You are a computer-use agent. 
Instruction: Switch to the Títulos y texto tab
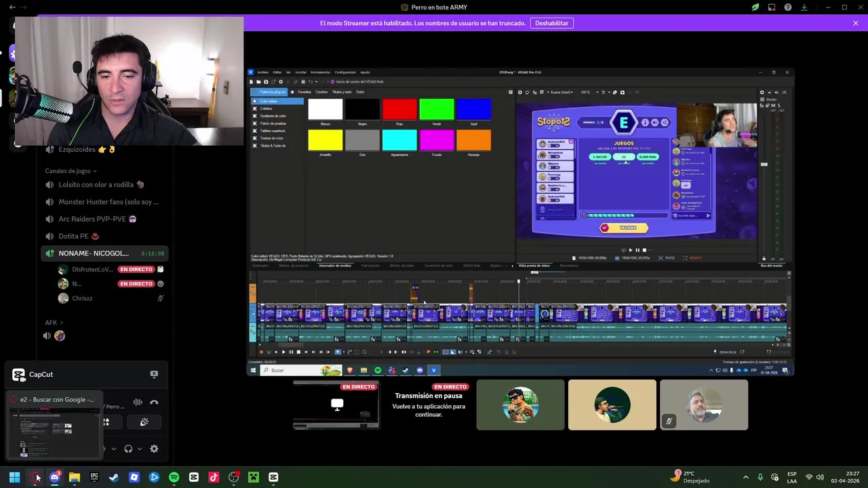pos(342,92)
